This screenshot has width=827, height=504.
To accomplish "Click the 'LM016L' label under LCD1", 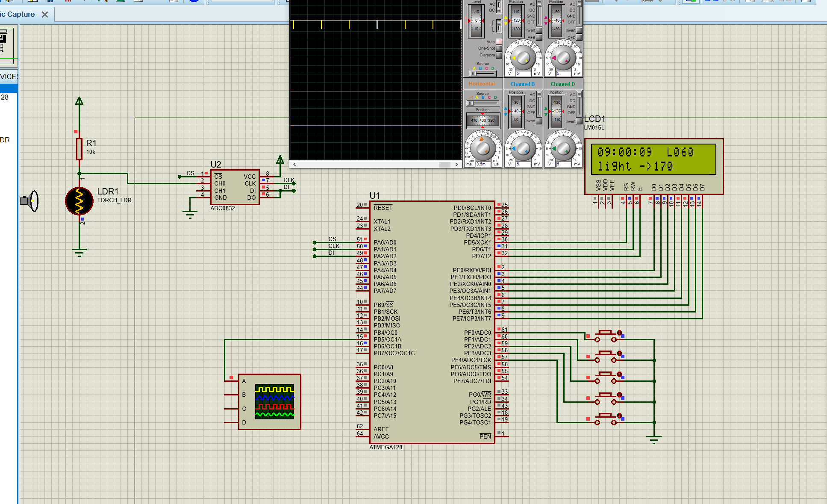I will pos(594,127).
